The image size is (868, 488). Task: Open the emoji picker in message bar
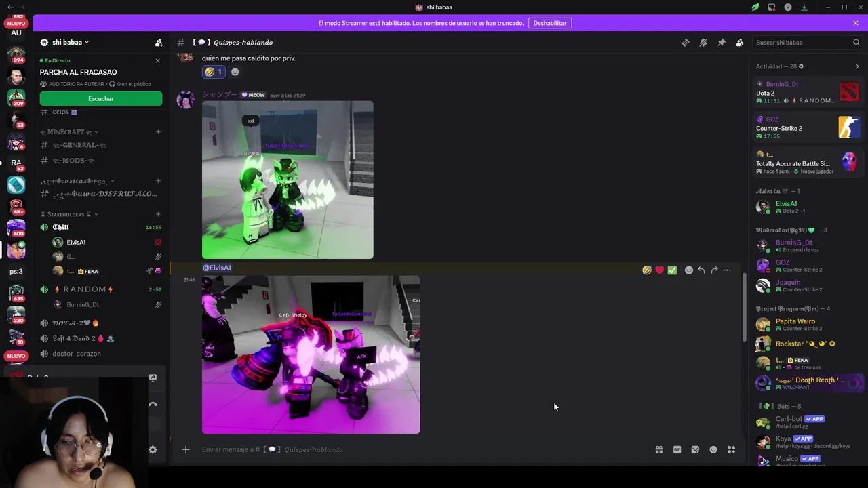click(713, 449)
